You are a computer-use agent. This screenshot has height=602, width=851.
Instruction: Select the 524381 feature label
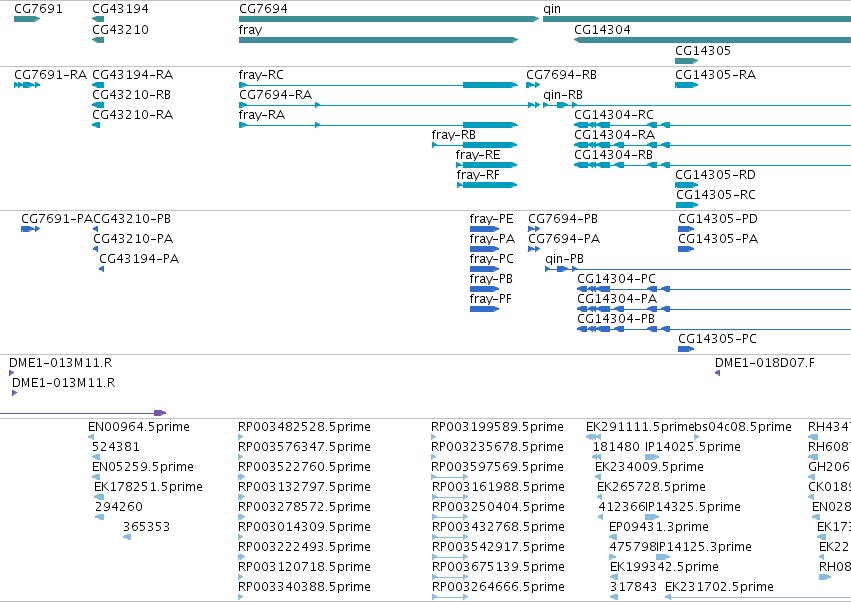click(x=116, y=447)
